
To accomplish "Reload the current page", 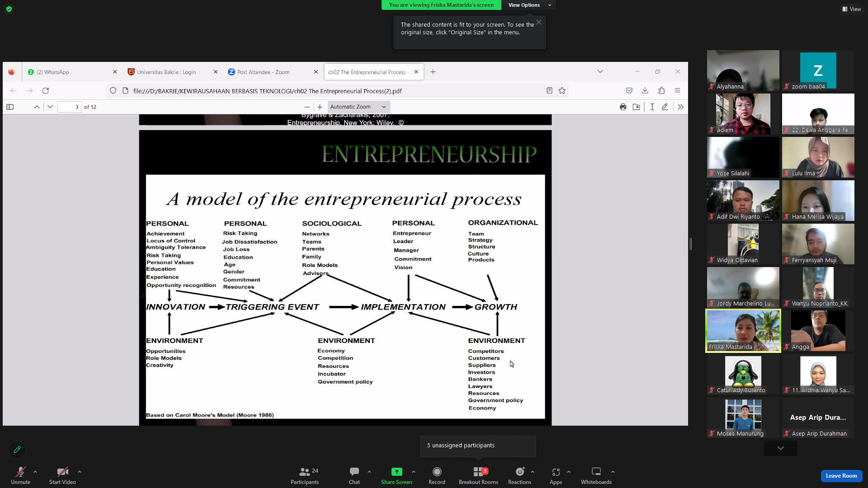I will tap(46, 91).
